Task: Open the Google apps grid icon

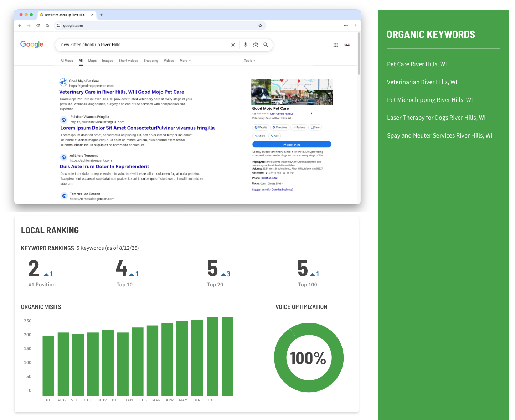Action: (x=335, y=45)
